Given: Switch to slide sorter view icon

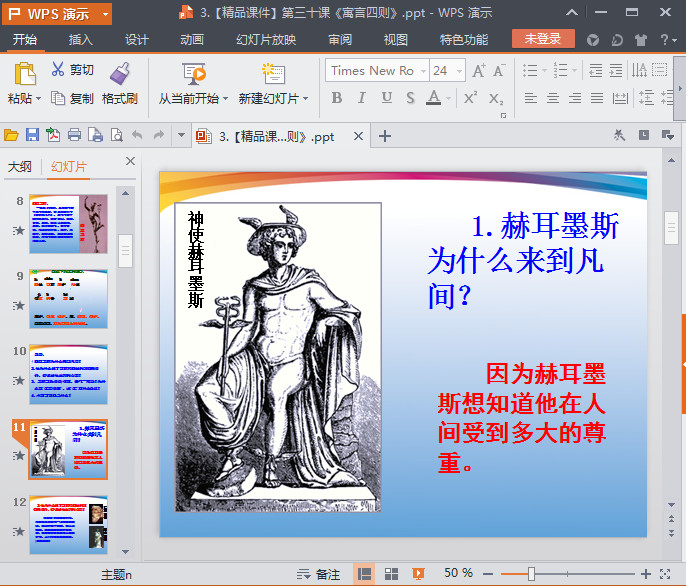Looking at the screenshot, I should click(x=391, y=574).
